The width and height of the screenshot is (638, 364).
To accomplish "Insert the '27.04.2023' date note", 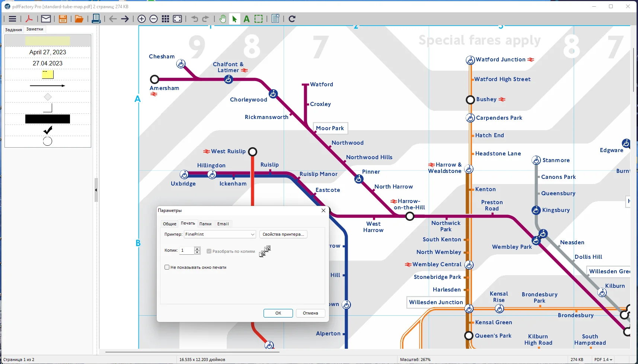I will (48, 64).
